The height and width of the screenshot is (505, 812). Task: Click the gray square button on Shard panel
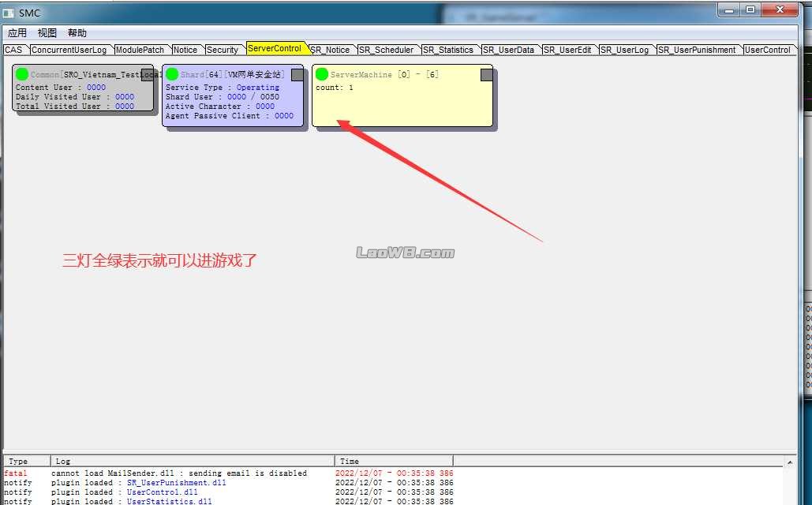pos(297,75)
